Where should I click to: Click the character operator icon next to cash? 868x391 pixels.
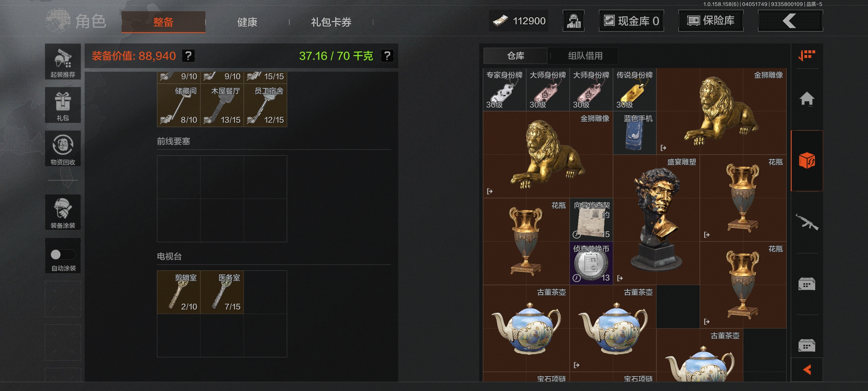pos(574,21)
